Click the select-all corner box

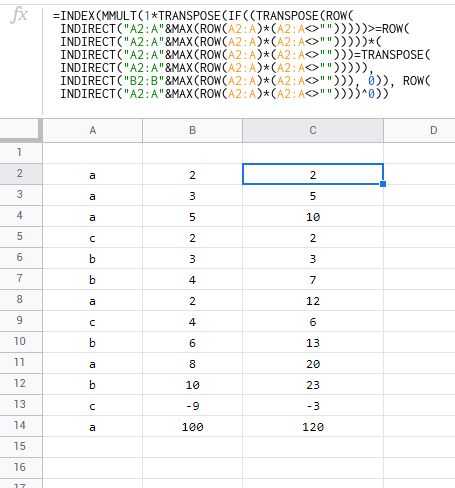[x=21, y=130]
